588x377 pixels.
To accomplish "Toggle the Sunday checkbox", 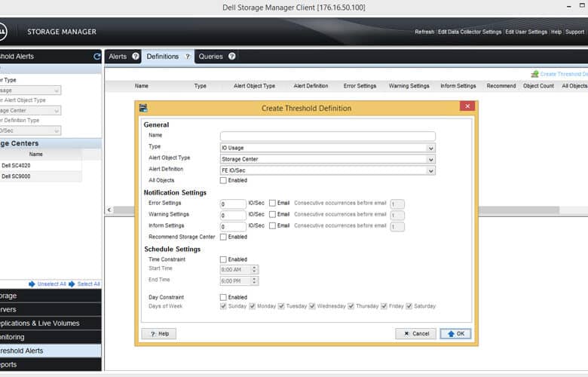I will click(x=223, y=306).
